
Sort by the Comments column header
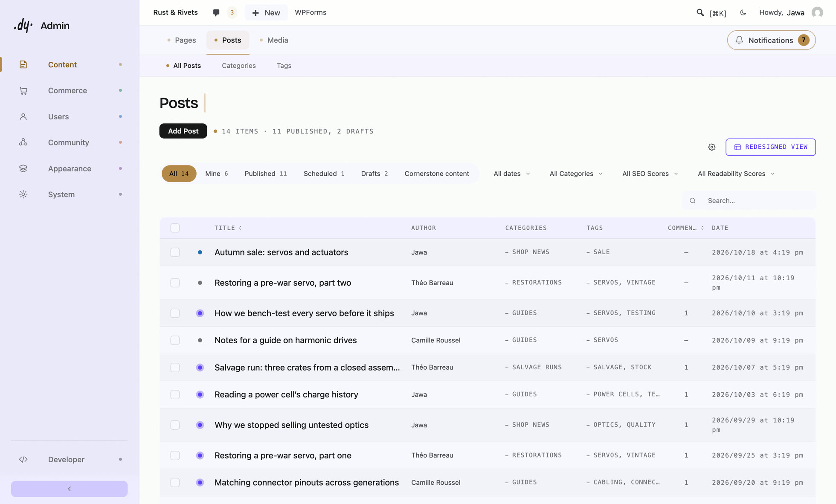tap(686, 228)
